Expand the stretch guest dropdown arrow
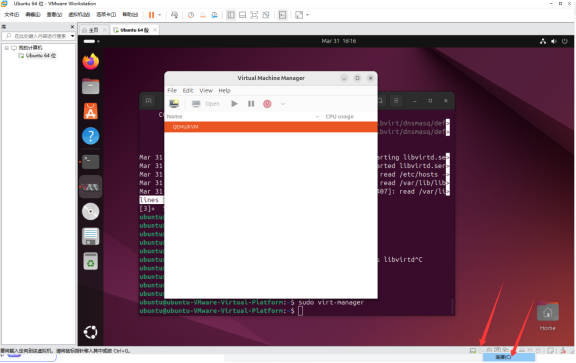 307,15
